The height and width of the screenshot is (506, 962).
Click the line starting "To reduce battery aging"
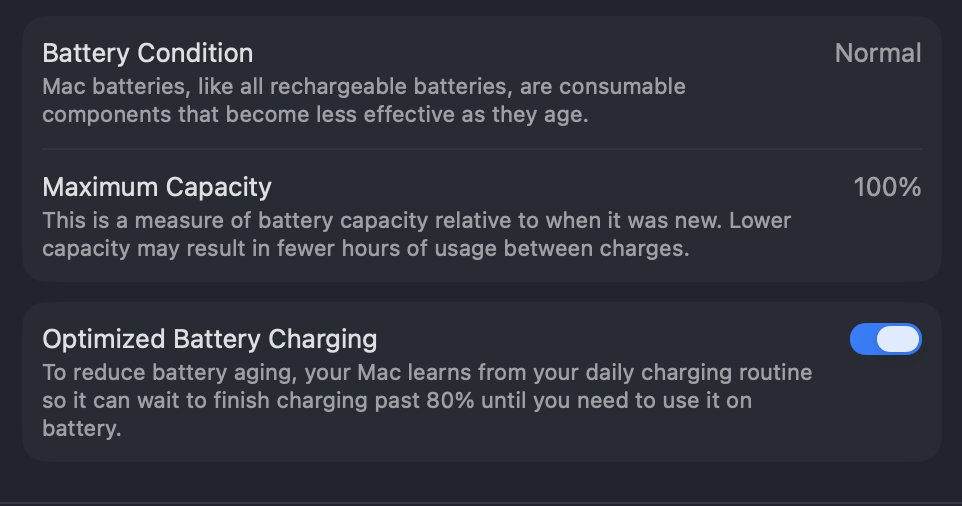click(x=427, y=373)
